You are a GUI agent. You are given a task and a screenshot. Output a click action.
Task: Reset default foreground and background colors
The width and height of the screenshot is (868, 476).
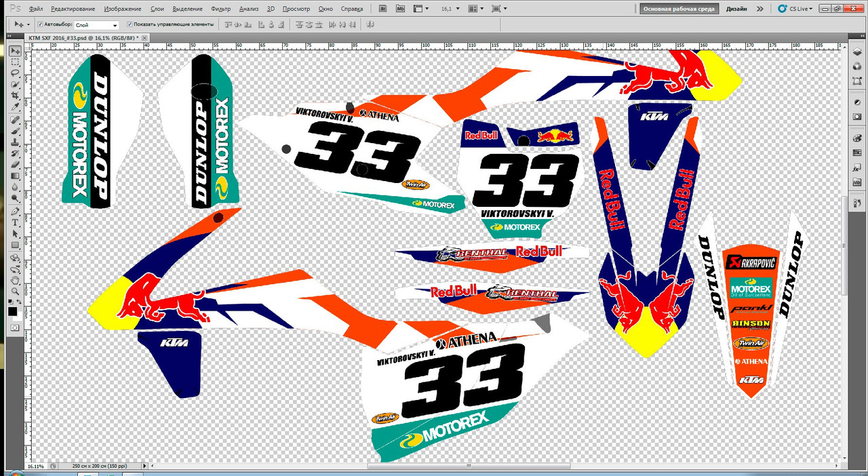click(10, 301)
